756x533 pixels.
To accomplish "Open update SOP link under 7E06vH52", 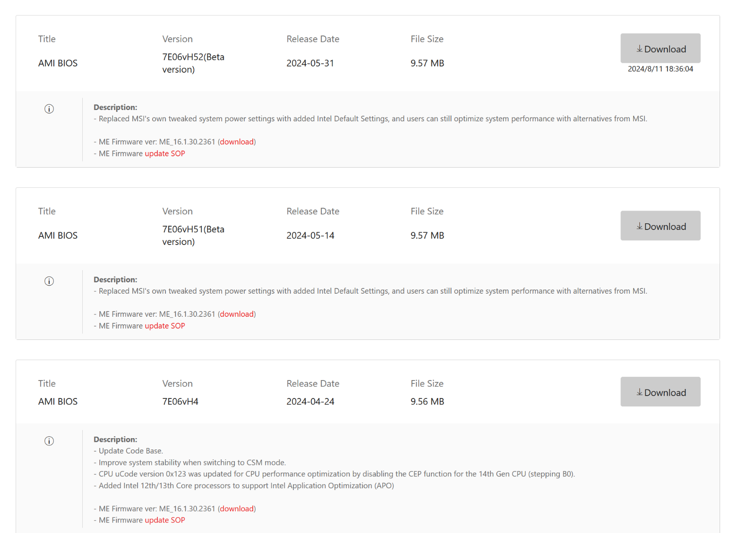I will coord(165,153).
